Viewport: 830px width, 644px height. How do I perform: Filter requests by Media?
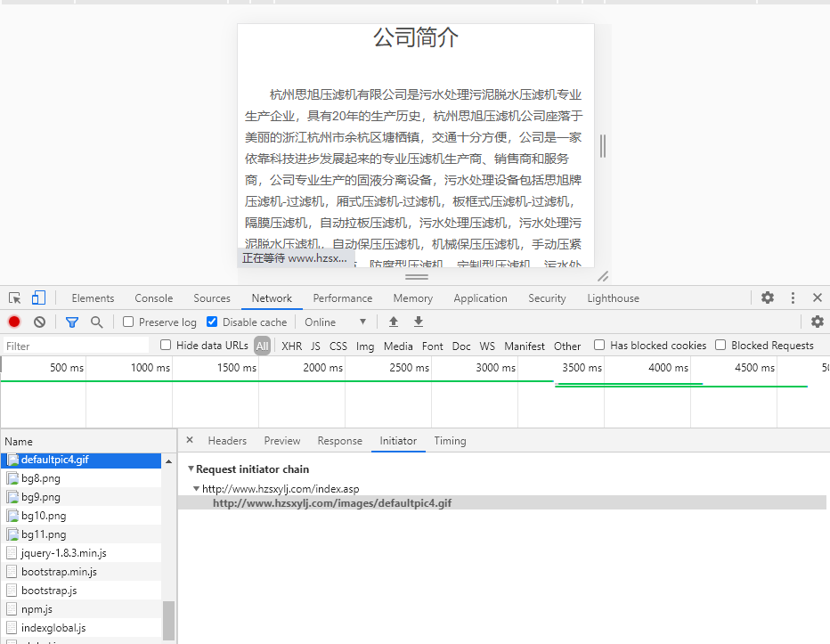click(x=398, y=346)
